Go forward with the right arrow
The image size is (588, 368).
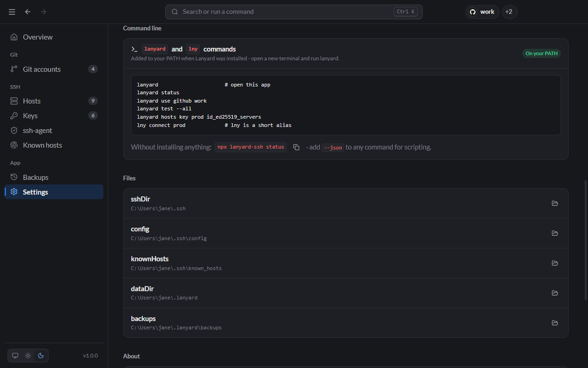[x=44, y=12]
